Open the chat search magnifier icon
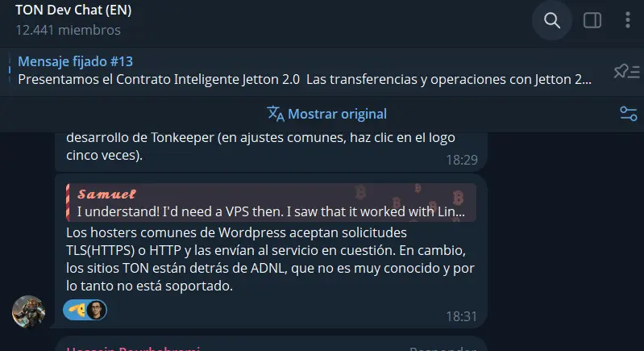The width and height of the screenshot is (644, 351). point(551,20)
